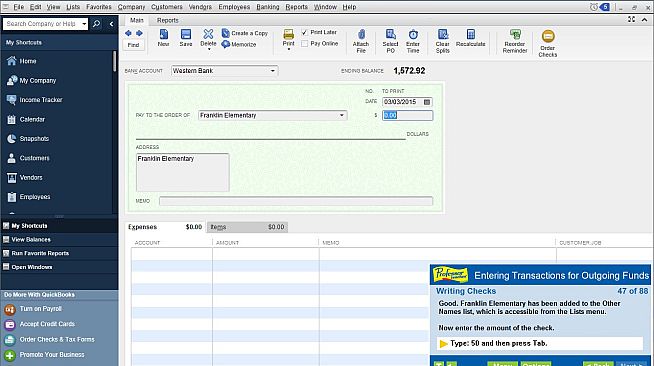Viewport: 654px width, 366px height.
Task: Attach File with paperclip icon
Action: tap(361, 41)
